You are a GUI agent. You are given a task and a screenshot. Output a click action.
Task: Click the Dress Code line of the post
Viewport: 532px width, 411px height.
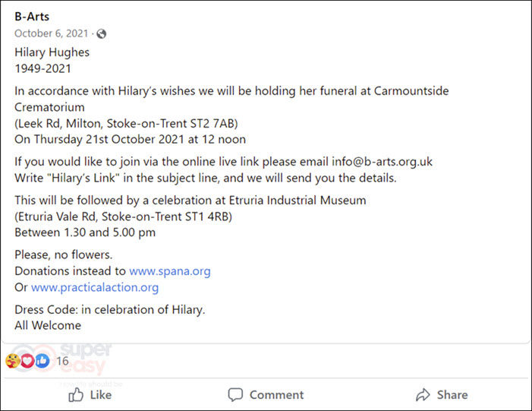click(x=110, y=309)
